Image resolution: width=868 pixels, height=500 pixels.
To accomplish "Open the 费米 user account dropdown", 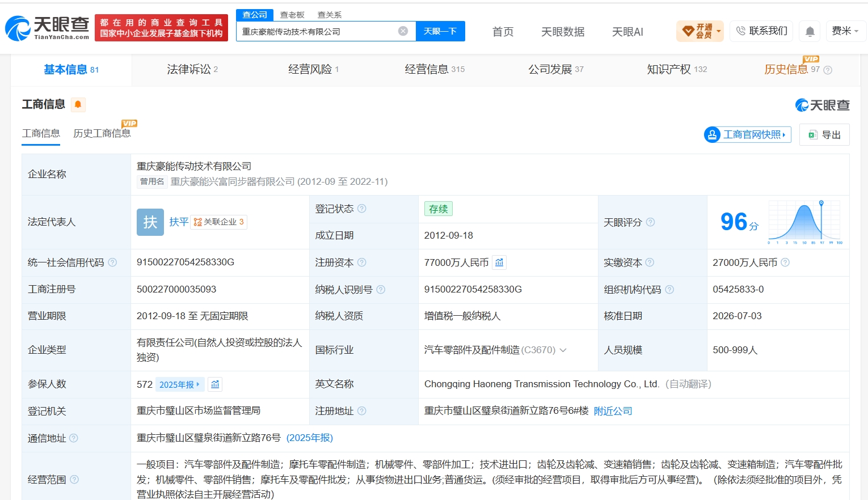I will pos(845,31).
